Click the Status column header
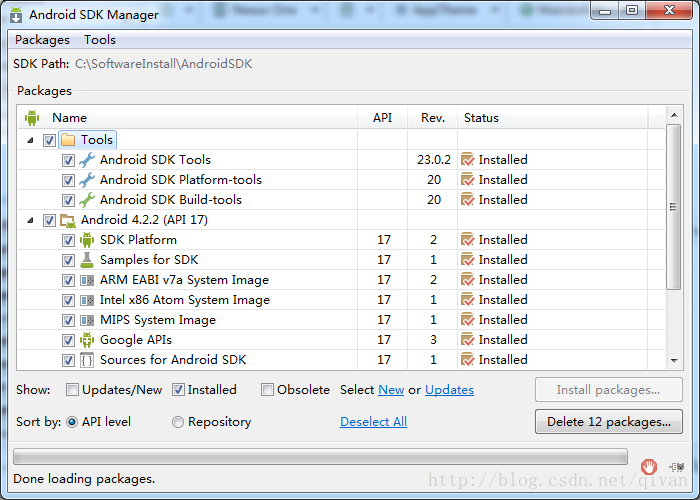 (x=553, y=118)
